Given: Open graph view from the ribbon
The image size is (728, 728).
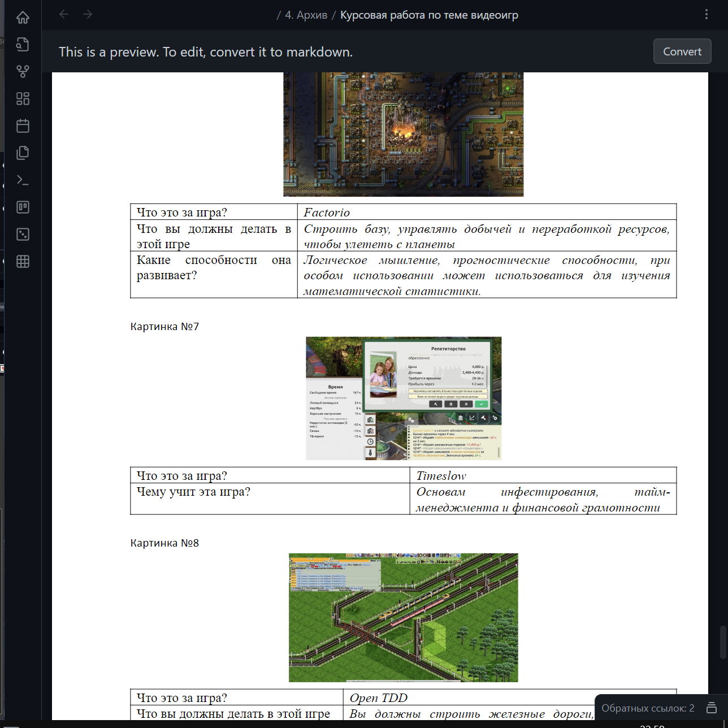Looking at the screenshot, I should tap(23, 72).
